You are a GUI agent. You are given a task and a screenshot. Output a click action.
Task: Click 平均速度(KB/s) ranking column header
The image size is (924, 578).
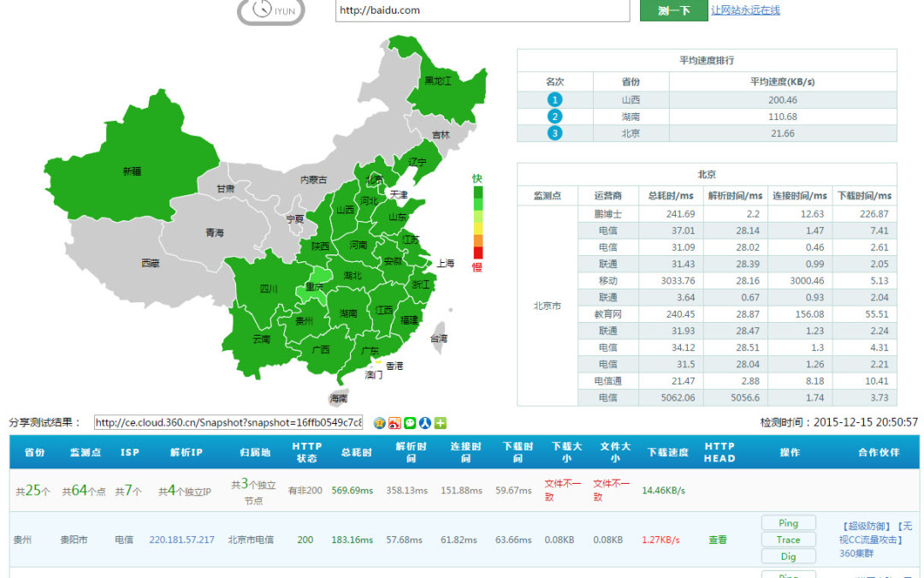(x=782, y=81)
